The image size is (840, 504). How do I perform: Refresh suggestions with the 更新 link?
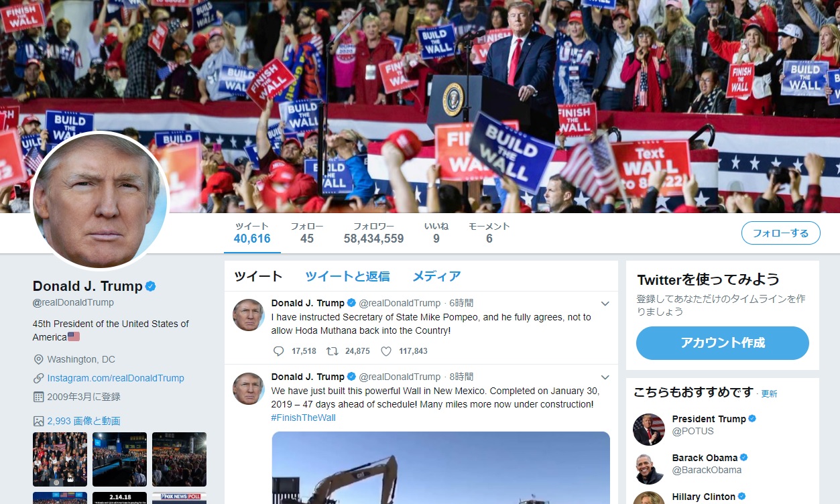coord(769,394)
